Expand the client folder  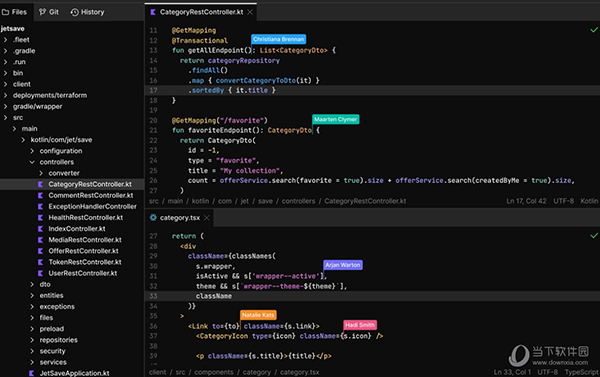(5, 84)
